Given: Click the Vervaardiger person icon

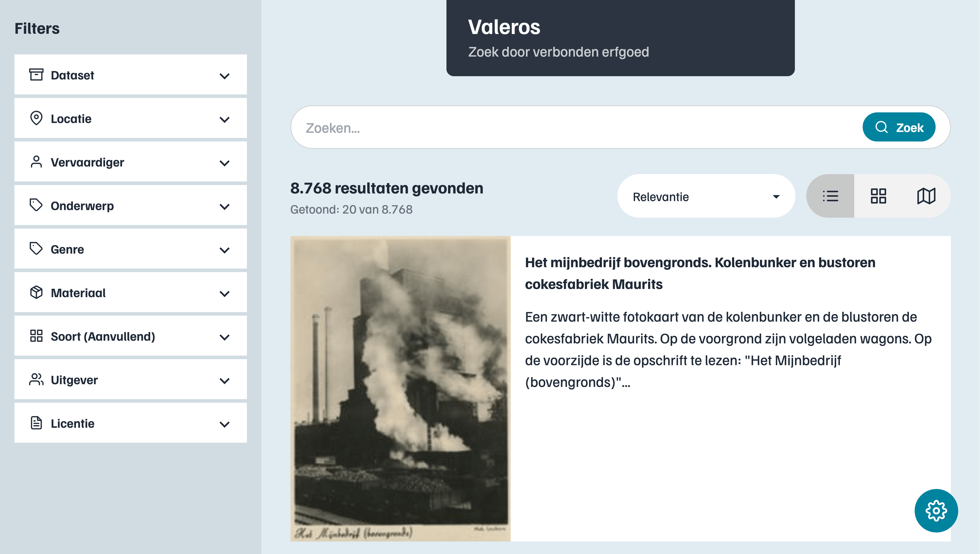Looking at the screenshot, I should click(x=36, y=162).
